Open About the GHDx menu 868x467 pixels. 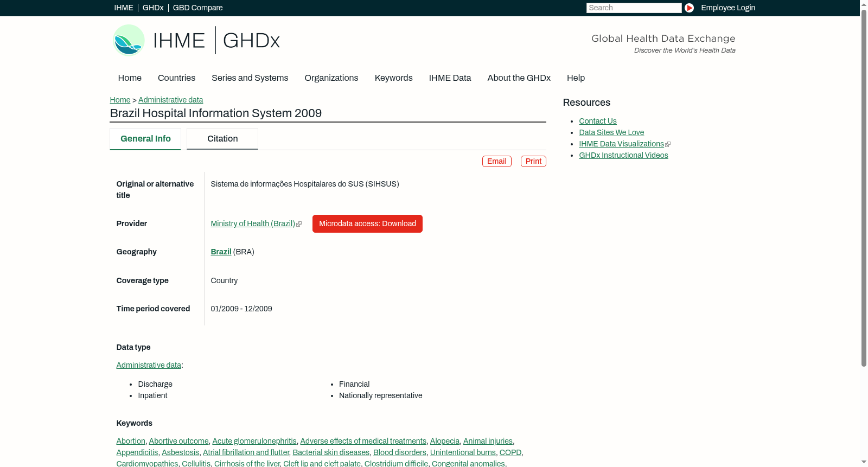point(519,78)
